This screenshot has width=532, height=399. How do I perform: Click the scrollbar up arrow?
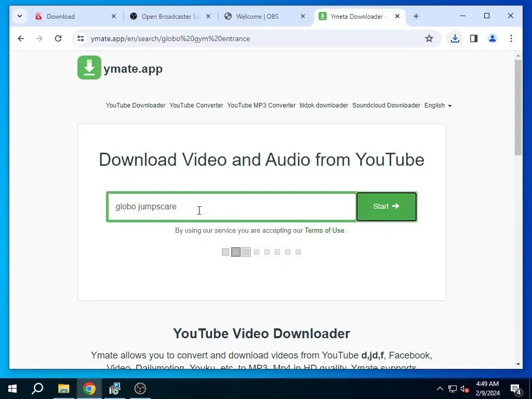pyautogui.click(x=518, y=56)
